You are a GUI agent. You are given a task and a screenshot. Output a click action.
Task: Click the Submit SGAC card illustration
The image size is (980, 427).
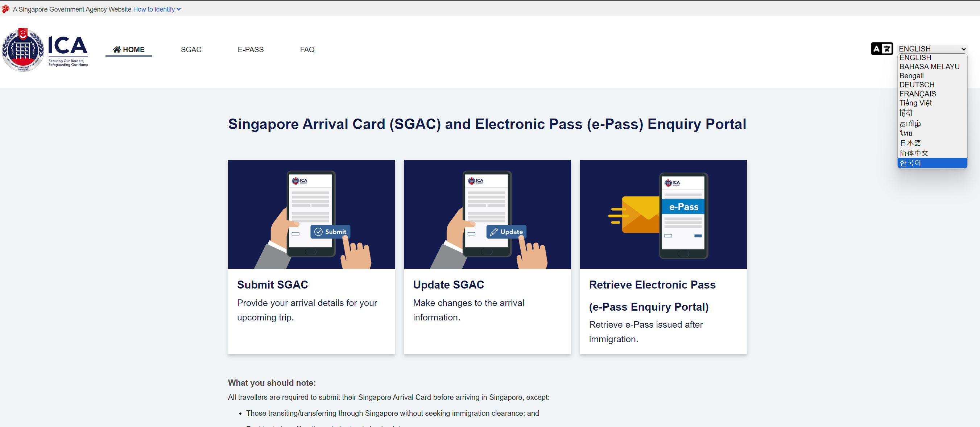point(311,215)
